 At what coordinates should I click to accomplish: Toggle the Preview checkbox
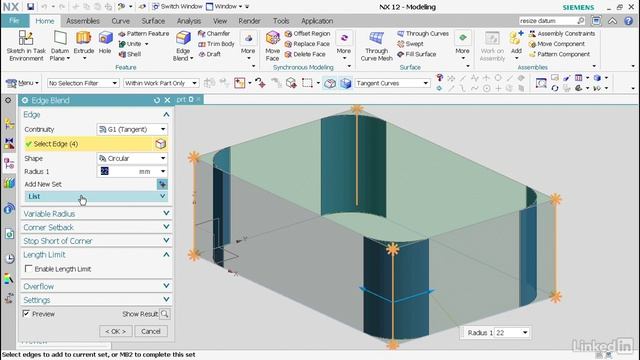27,313
